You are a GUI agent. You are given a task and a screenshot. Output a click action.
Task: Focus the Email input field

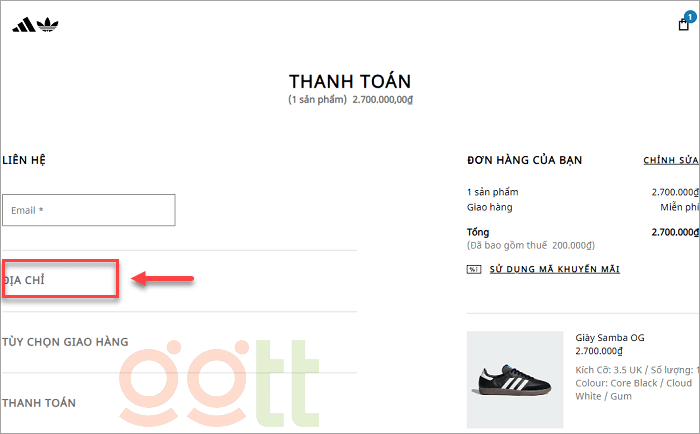point(89,210)
